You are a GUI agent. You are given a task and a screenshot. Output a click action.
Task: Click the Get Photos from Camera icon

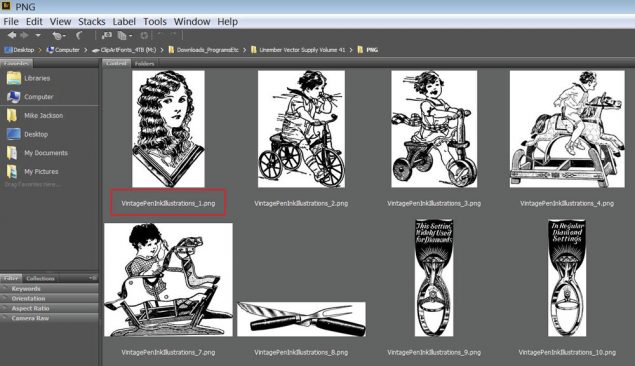107,36
